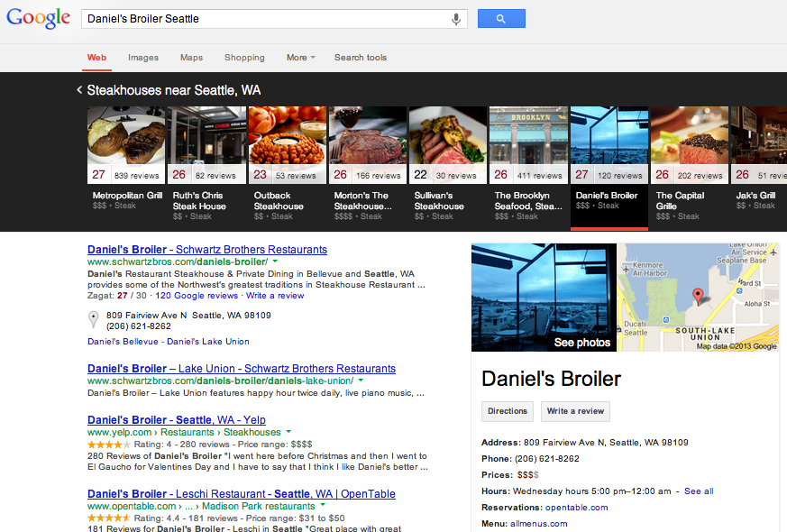Switch to the Images tab
787x532 pixels.
(x=143, y=58)
